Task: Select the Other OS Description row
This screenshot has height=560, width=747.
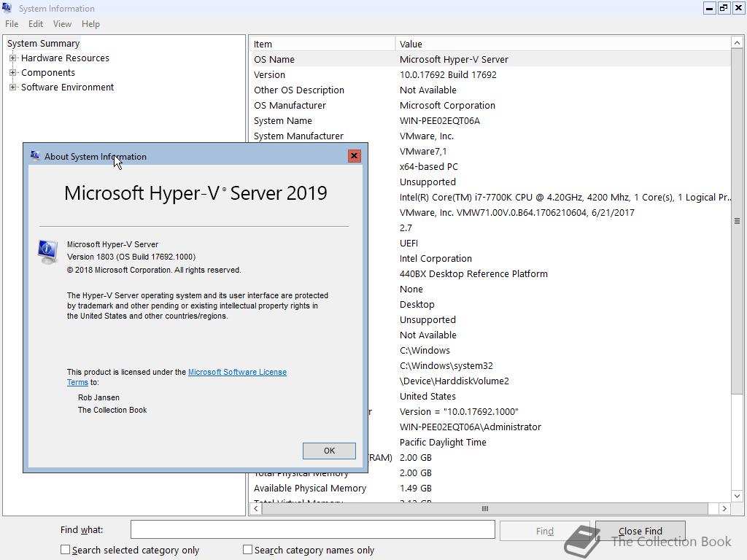Action: coord(489,90)
